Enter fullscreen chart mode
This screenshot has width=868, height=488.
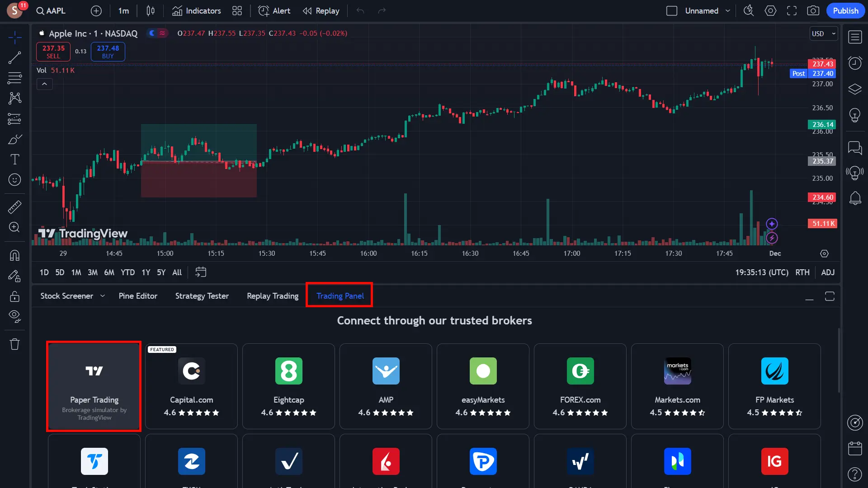792,11
